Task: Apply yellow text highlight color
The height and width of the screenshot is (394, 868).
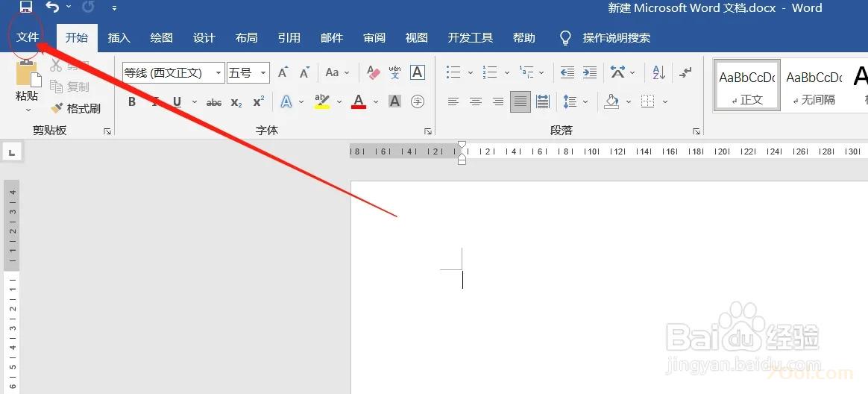Action: pyautogui.click(x=322, y=102)
